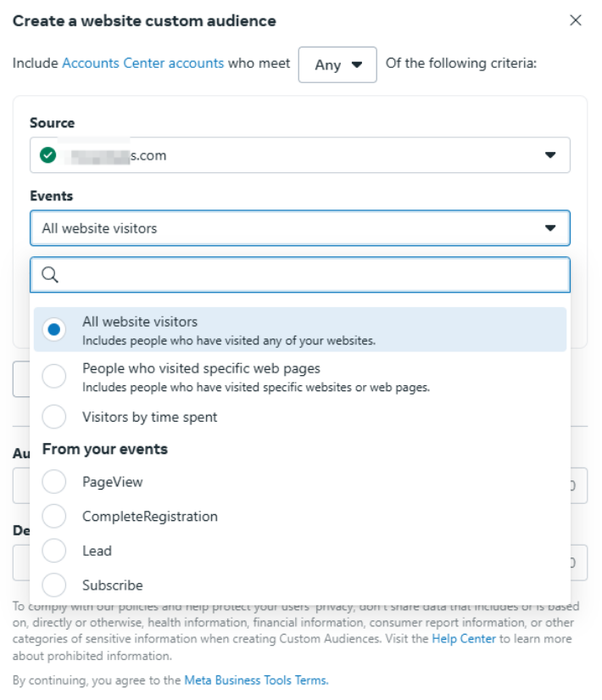Open the Help Center link
This screenshot has width=602, height=700.
click(x=463, y=638)
